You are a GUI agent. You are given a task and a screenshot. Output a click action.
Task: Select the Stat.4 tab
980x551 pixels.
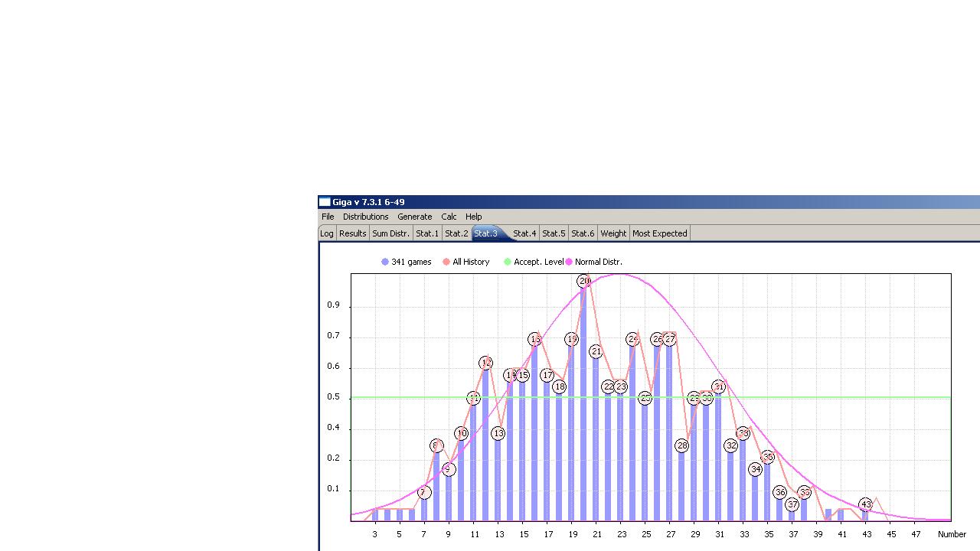click(524, 233)
